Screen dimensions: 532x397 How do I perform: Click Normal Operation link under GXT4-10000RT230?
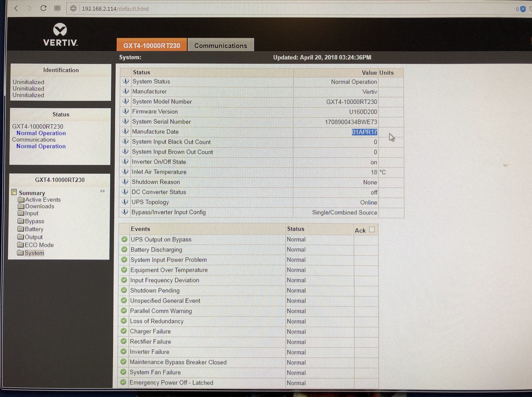coord(41,133)
